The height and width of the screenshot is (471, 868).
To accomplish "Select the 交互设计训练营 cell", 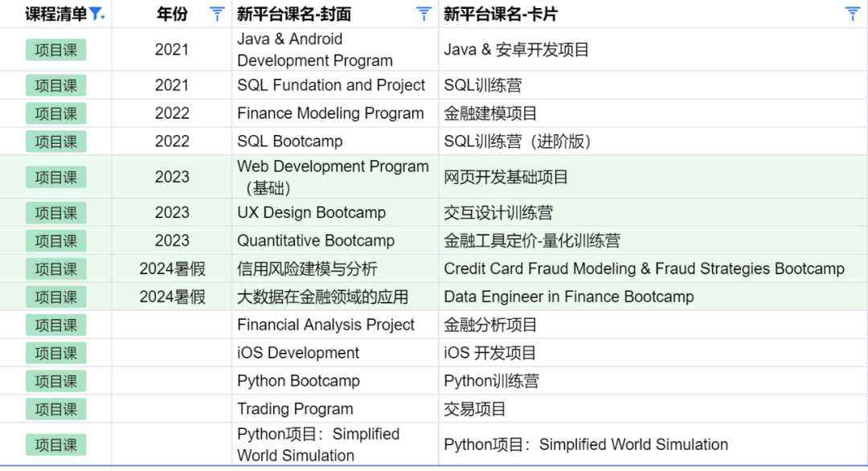I will [653, 212].
